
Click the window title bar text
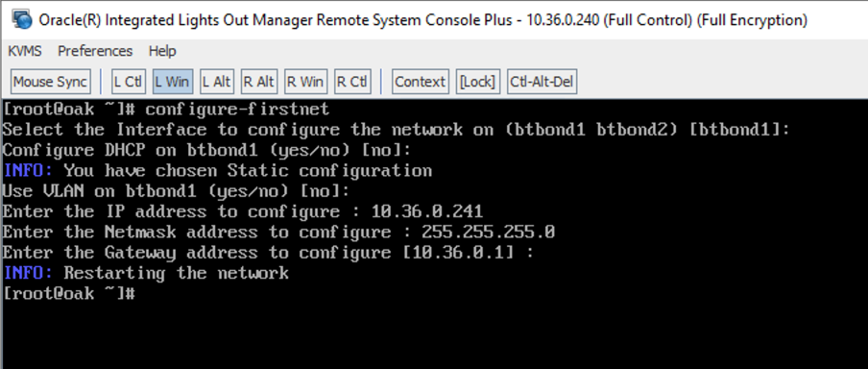click(422, 20)
